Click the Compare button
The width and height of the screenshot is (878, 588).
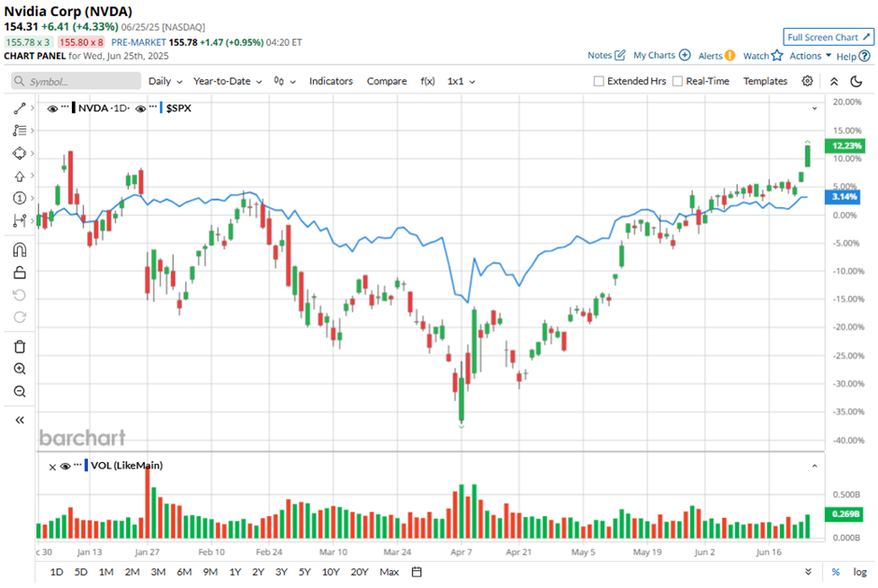click(387, 81)
